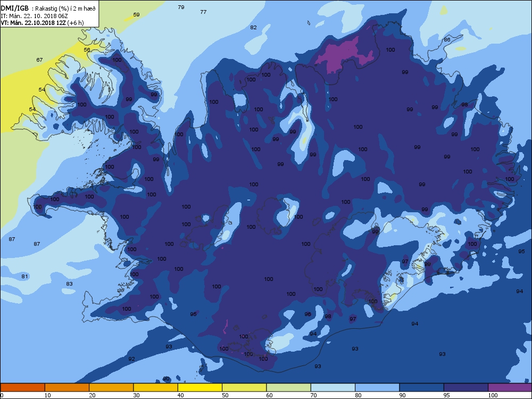Click the value 67 on the yellow area
Viewport: 532px width, 399px height.
[x=40, y=60]
